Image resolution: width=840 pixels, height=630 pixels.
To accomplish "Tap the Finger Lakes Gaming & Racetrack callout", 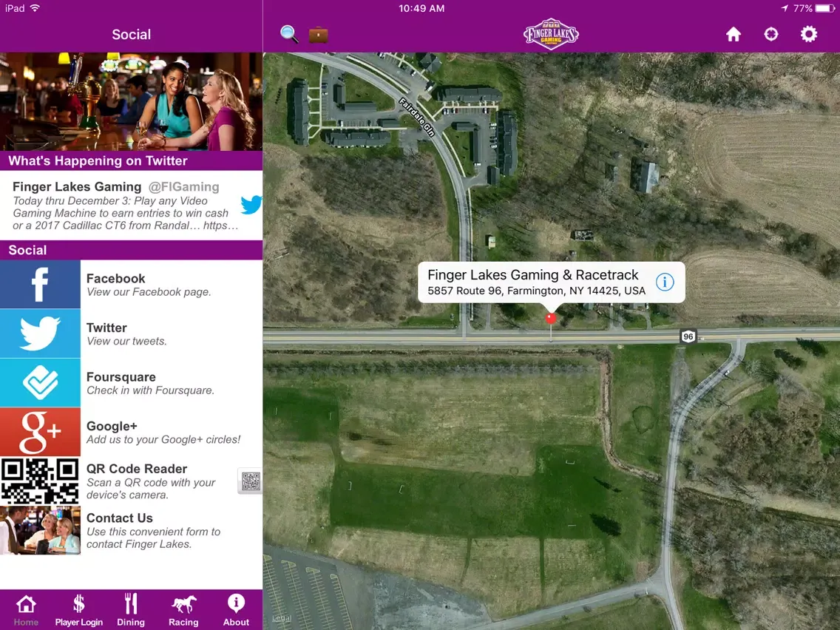I will (x=552, y=282).
